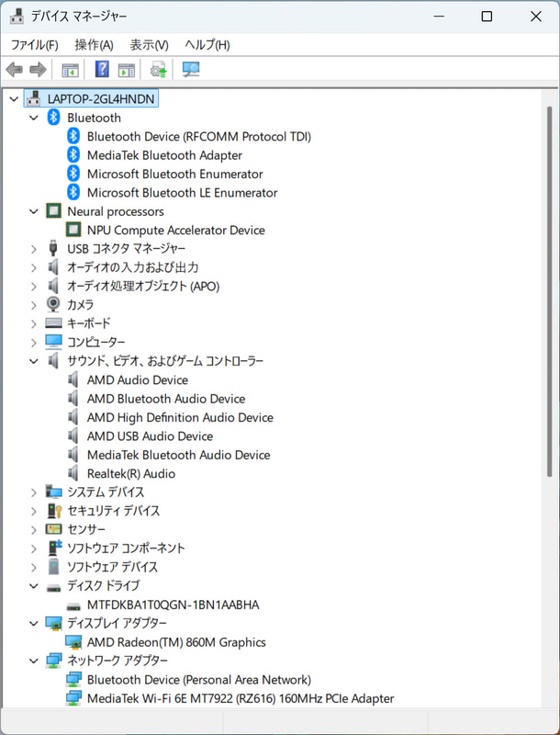Click the システム デバイス icon
Image resolution: width=560 pixels, height=735 pixels.
[53, 492]
